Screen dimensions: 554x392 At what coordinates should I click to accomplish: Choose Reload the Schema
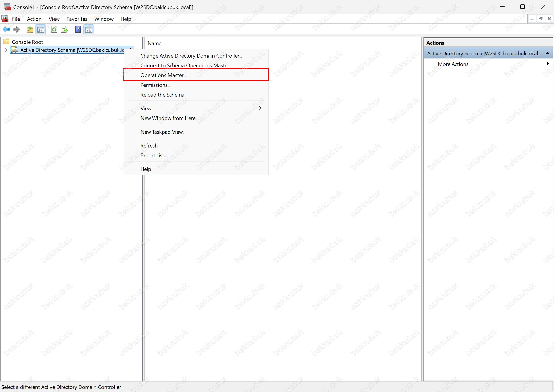196,95
